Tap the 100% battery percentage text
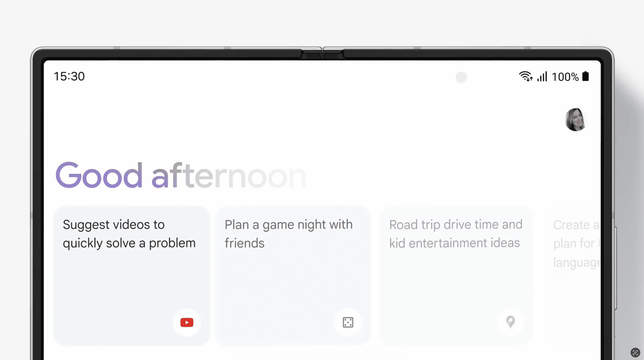This screenshot has width=644, height=360. pyautogui.click(x=565, y=77)
